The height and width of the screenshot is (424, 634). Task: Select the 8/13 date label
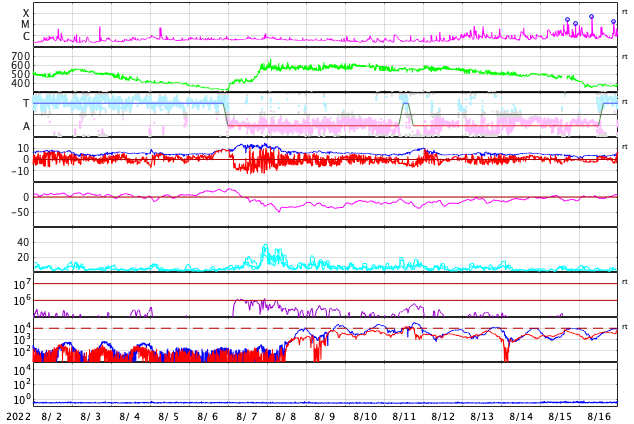point(482,417)
